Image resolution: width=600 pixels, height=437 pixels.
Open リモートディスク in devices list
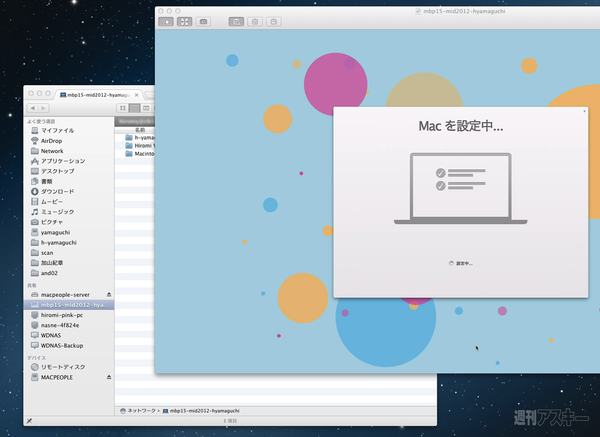[x=63, y=367]
